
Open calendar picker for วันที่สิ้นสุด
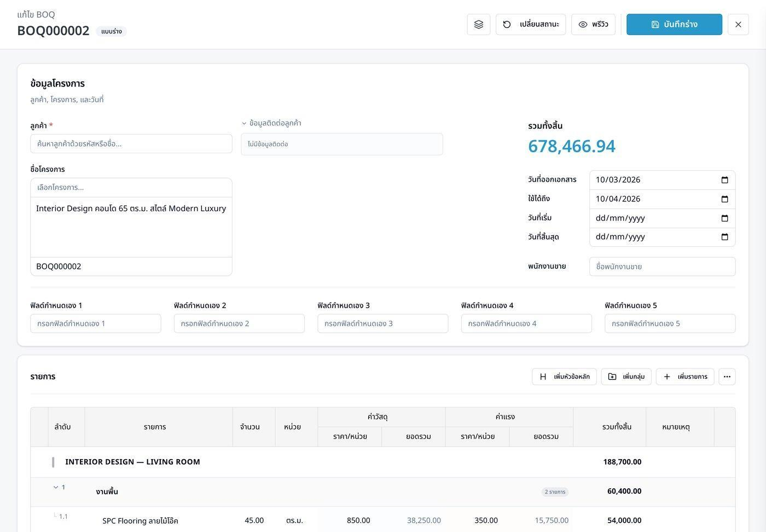(725, 237)
